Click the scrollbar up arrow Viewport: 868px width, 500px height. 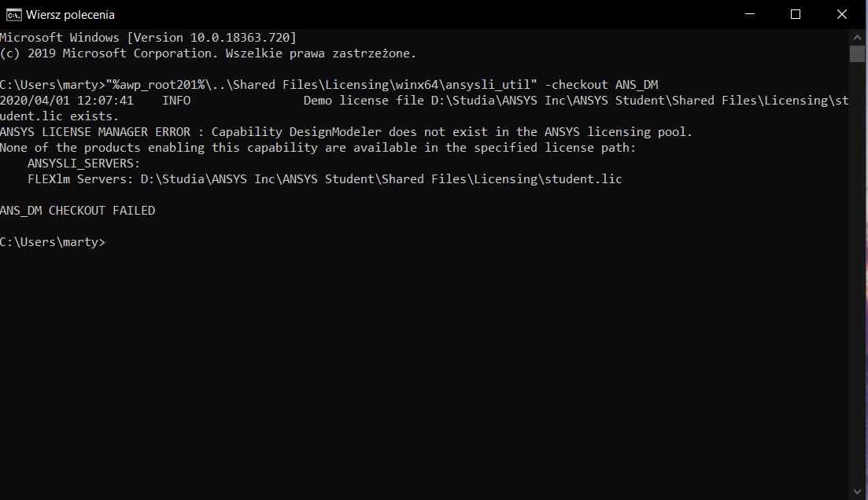coord(858,38)
